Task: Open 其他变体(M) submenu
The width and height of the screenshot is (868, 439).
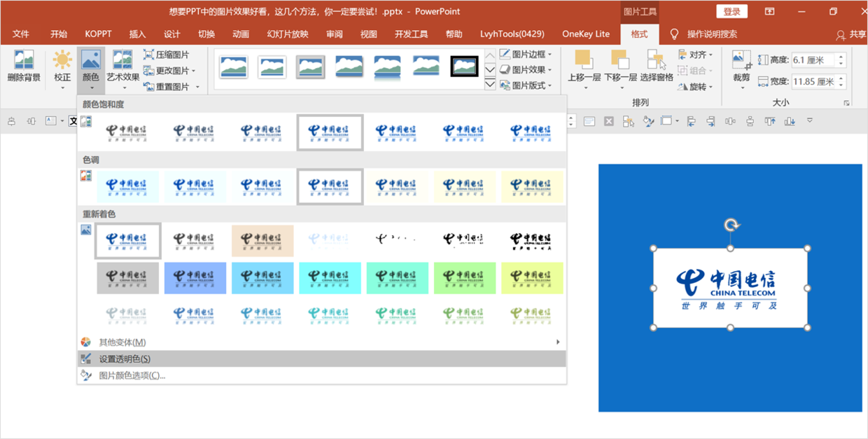Action: (321, 342)
